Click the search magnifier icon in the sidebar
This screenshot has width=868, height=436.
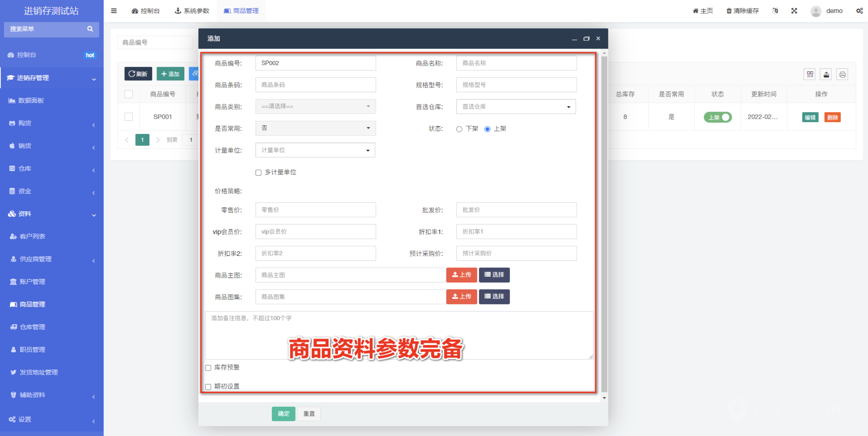(x=90, y=29)
